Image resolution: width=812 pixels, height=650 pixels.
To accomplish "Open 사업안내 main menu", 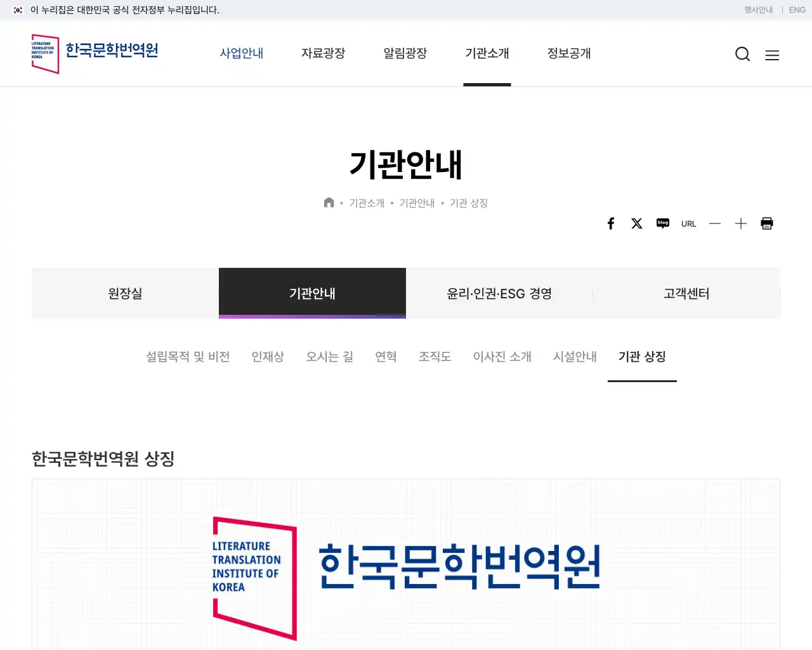I will click(242, 53).
